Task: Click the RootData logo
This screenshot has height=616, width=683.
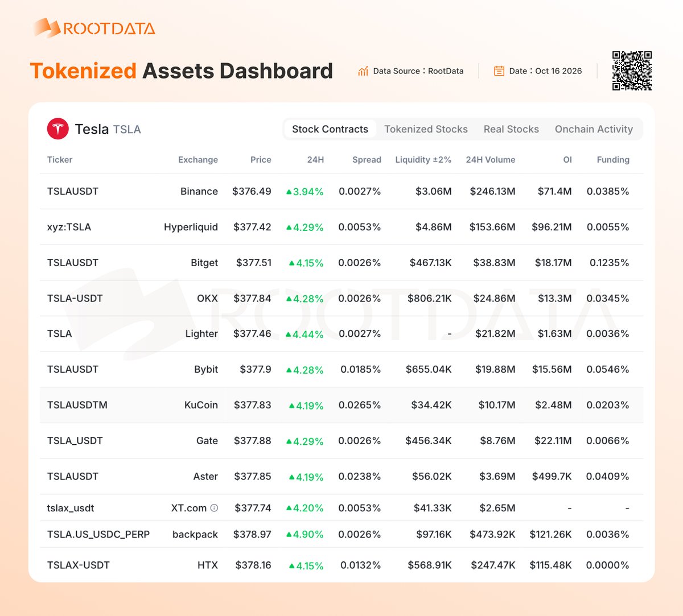Action: coord(94,28)
